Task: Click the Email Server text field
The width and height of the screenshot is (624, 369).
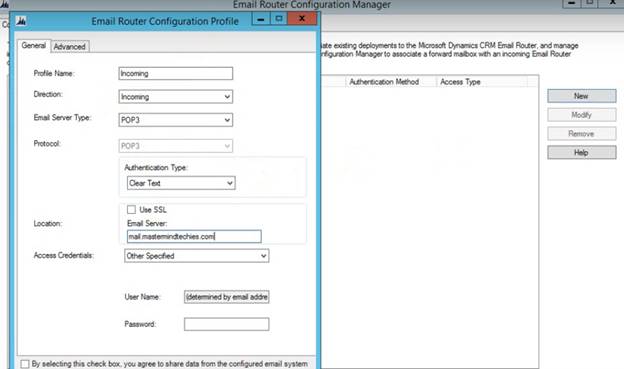Action: [194, 236]
